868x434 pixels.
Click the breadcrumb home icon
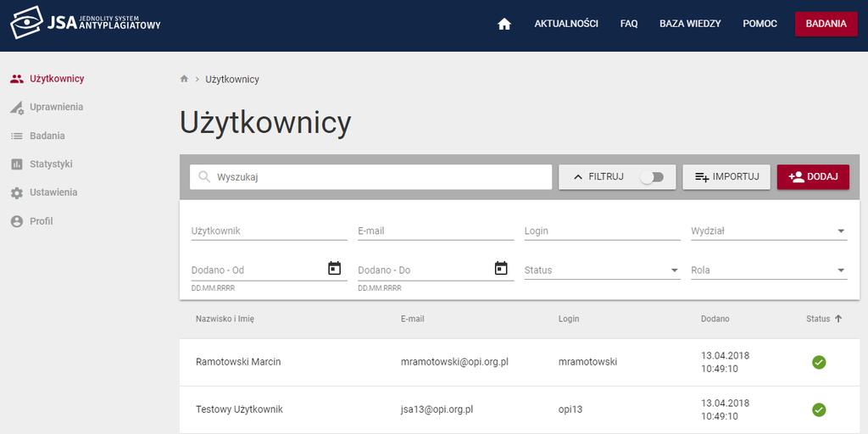click(184, 79)
